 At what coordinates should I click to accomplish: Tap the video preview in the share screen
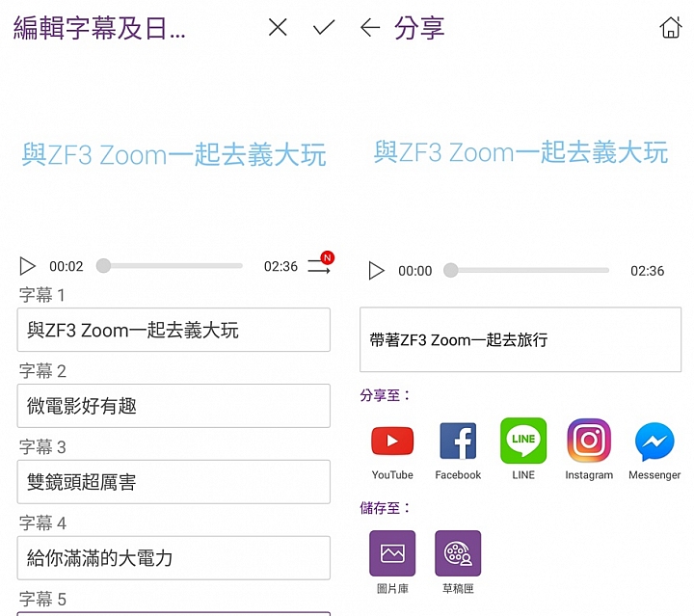520,151
